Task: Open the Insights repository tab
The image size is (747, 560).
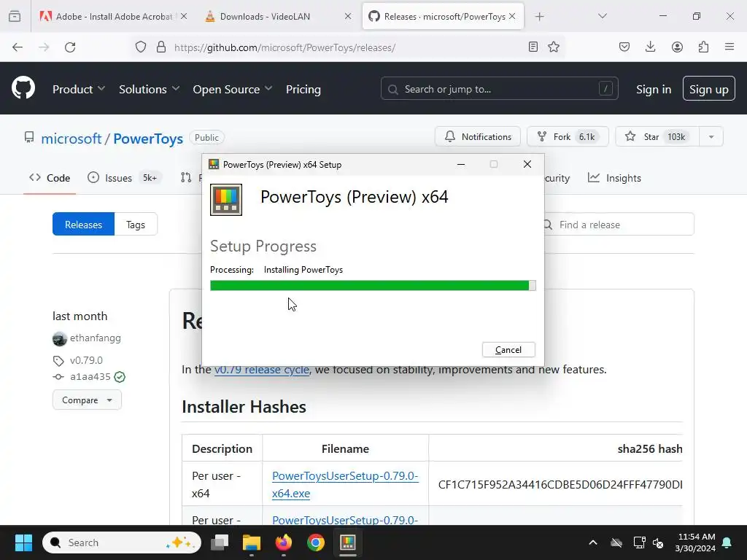Action: pyautogui.click(x=614, y=178)
